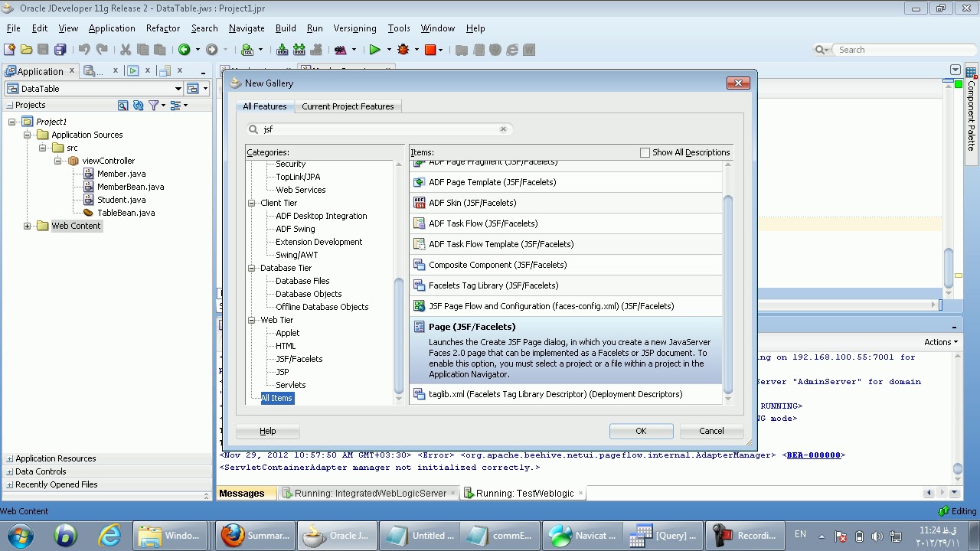The height and width of the screenshot is (551, 980).
Task: Select Composite Component (JSF/Facelets) item
Action: coord(566,265)
